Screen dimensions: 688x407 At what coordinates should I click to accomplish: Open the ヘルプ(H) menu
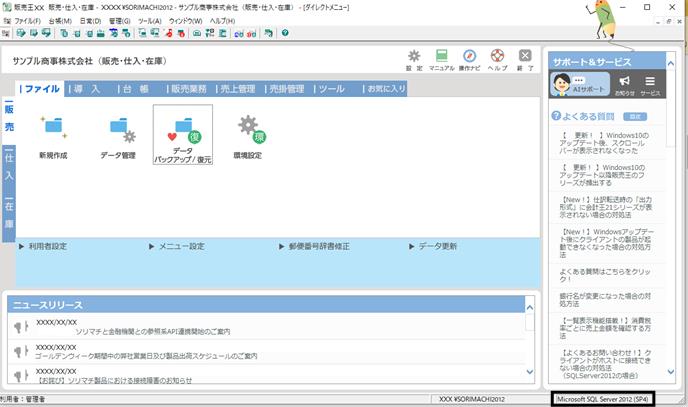pos(222,21)
